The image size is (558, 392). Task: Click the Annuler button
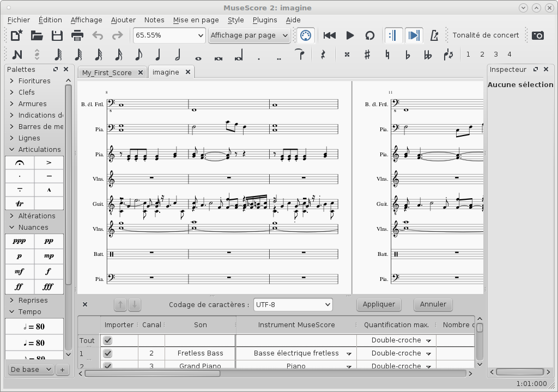coord(433,304)
